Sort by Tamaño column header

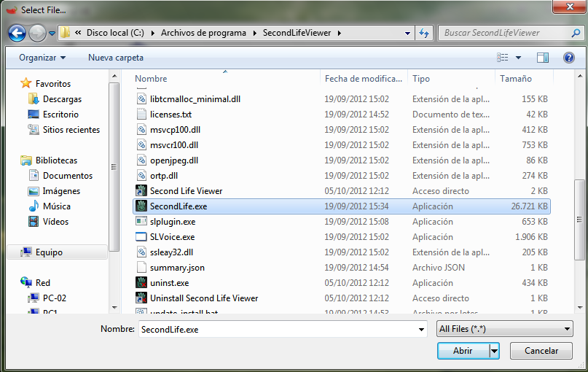pyautogui.click(x=516, y=79)
